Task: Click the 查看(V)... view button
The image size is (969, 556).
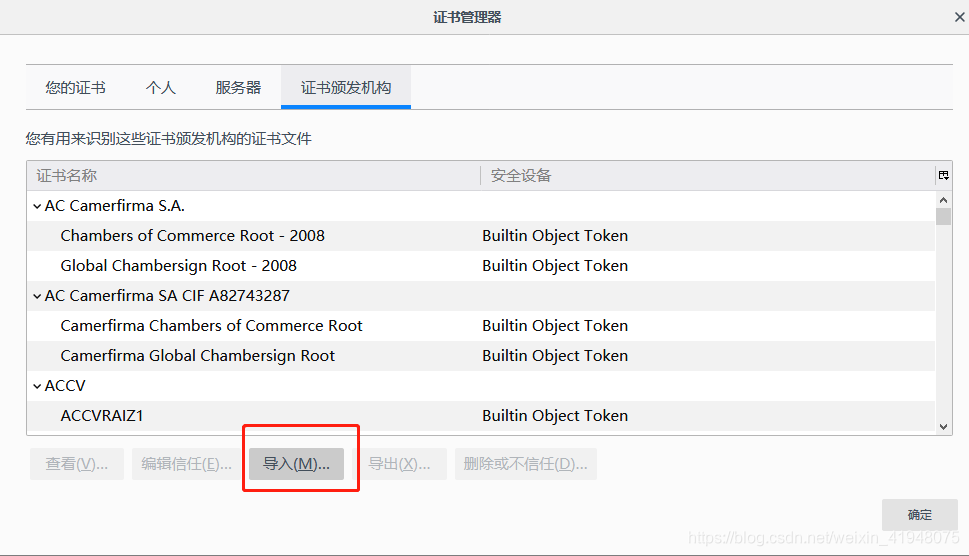Action: click(77, 464)
